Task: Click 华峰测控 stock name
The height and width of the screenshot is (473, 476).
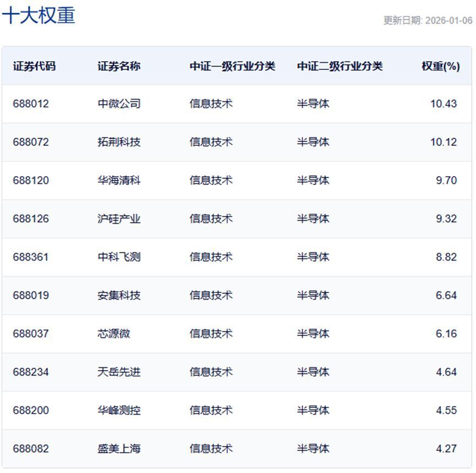Action: 118,410
